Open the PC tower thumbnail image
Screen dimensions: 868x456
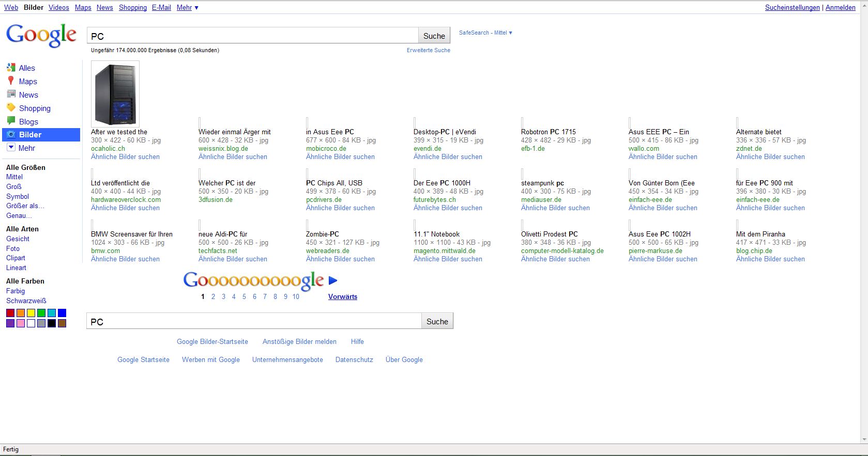click(115, 94)
